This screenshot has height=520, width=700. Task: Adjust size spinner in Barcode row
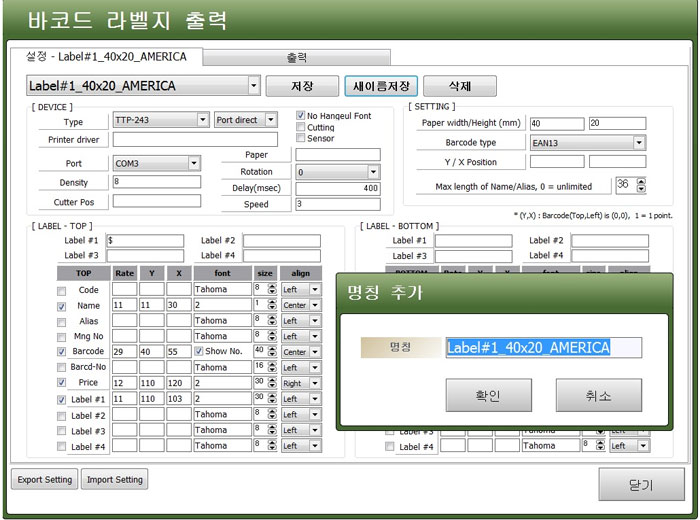272,352
